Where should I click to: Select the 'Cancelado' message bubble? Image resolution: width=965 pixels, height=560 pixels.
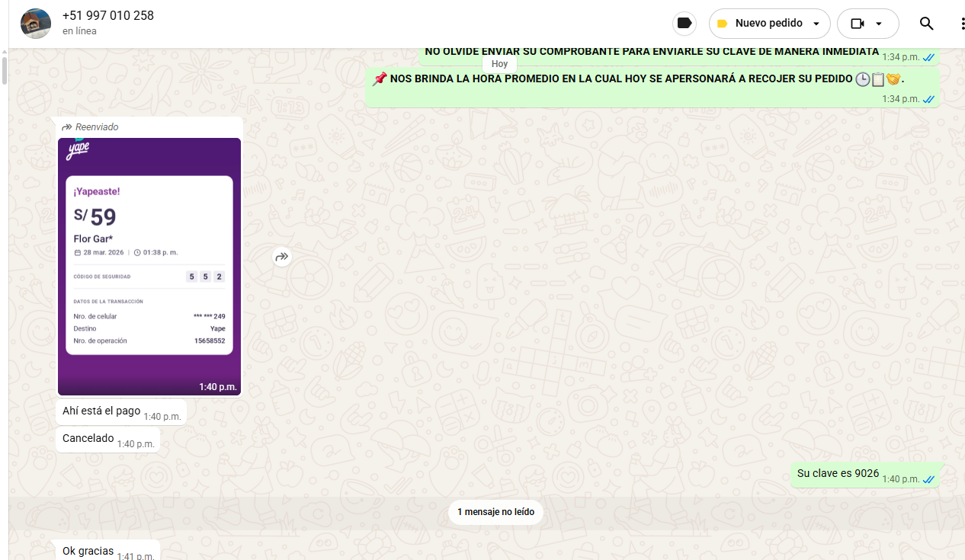click(x=88, y=439)
